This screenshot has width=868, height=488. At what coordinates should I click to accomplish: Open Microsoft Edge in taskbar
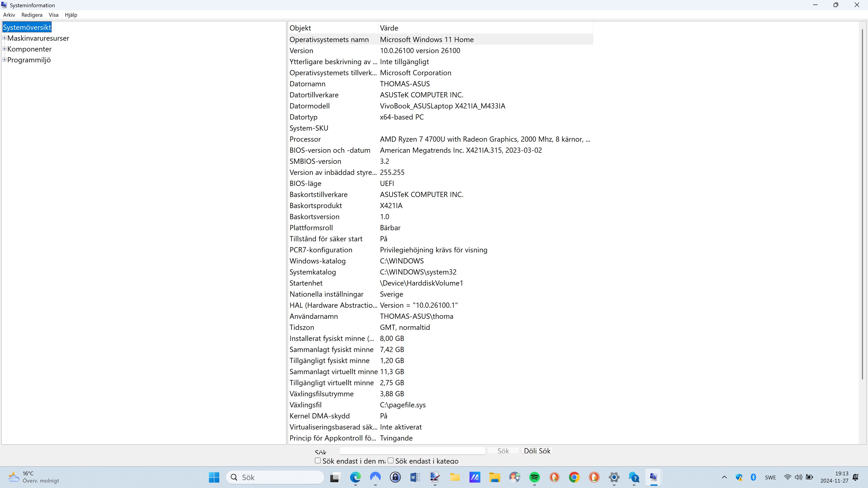coord(355,477)
